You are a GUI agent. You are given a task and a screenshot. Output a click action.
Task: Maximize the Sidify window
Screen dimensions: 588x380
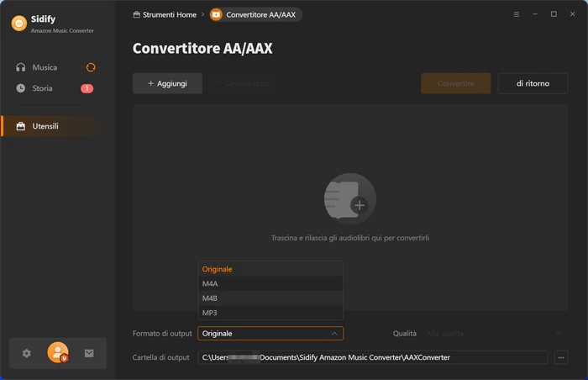[x=554, y=14]
